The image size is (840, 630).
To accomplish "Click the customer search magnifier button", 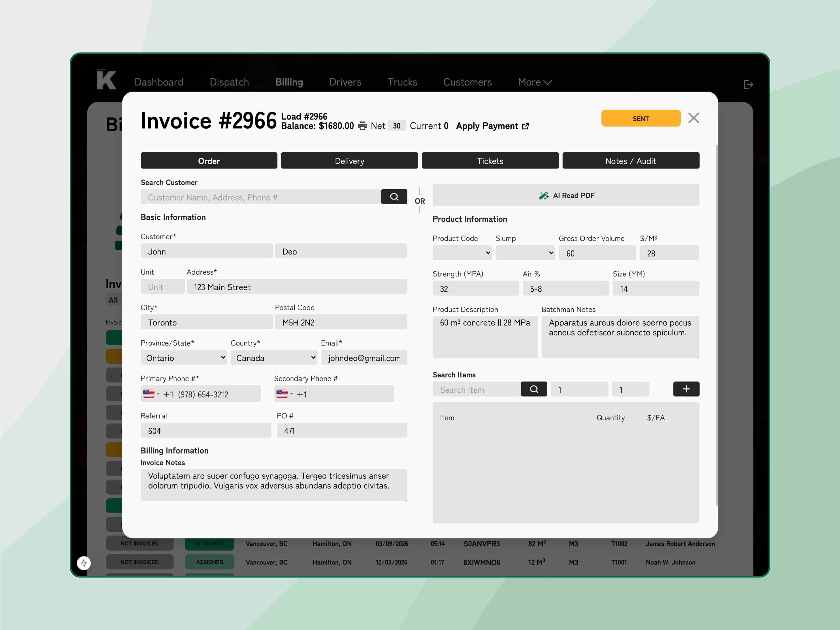I will (x=394, y=197).
